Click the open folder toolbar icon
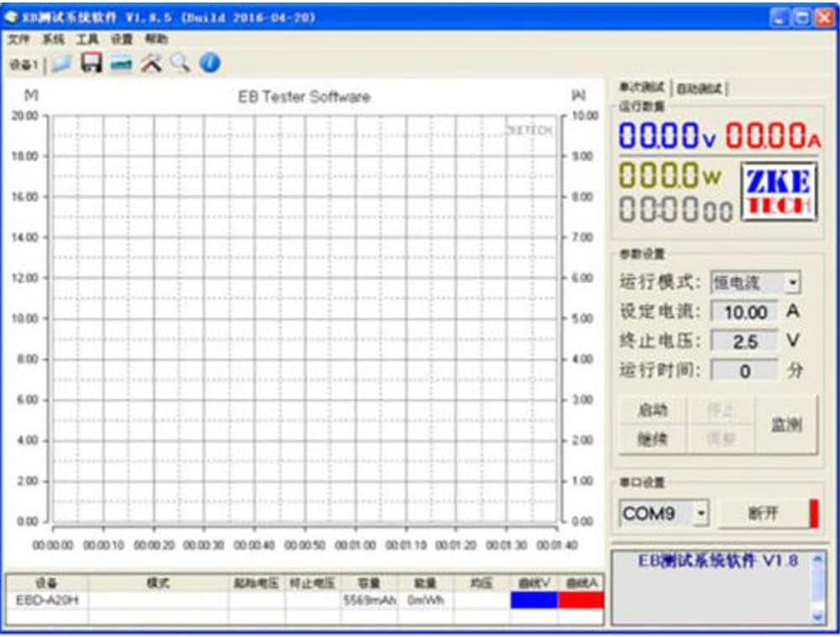The width and height of the screenshot is (840, 637). click(62, 64)
